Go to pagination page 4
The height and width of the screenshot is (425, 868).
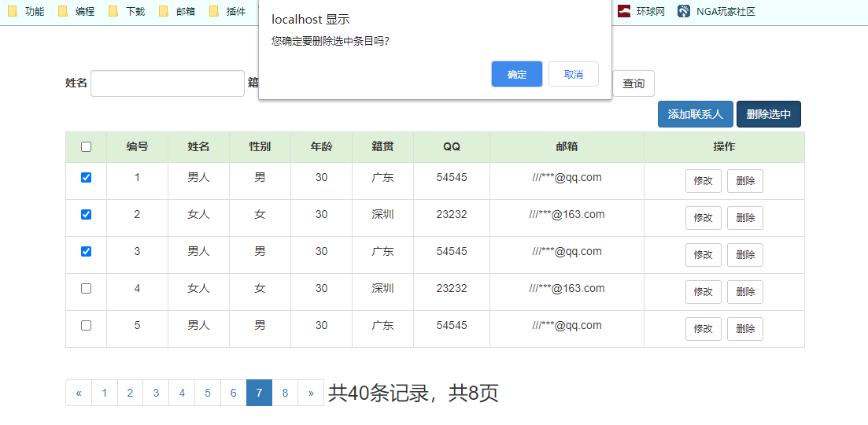pyautogui.click(x=182, y=393)
